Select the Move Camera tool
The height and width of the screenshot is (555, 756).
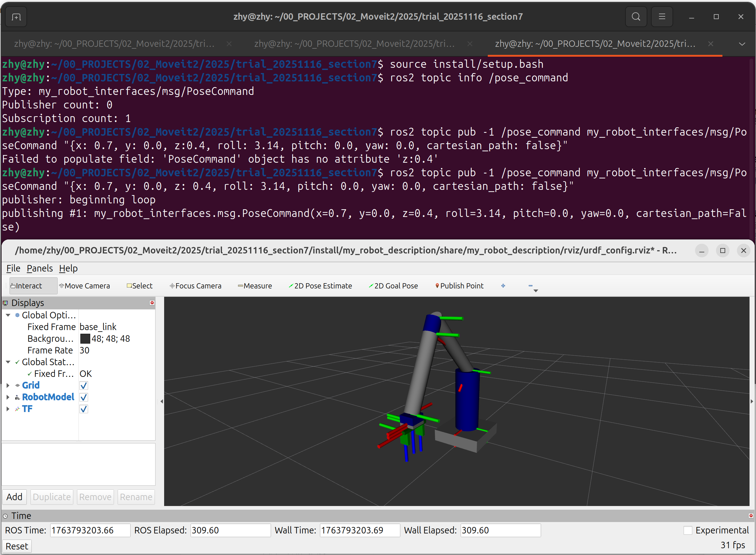pyautogui.click(x=84, y=286)
